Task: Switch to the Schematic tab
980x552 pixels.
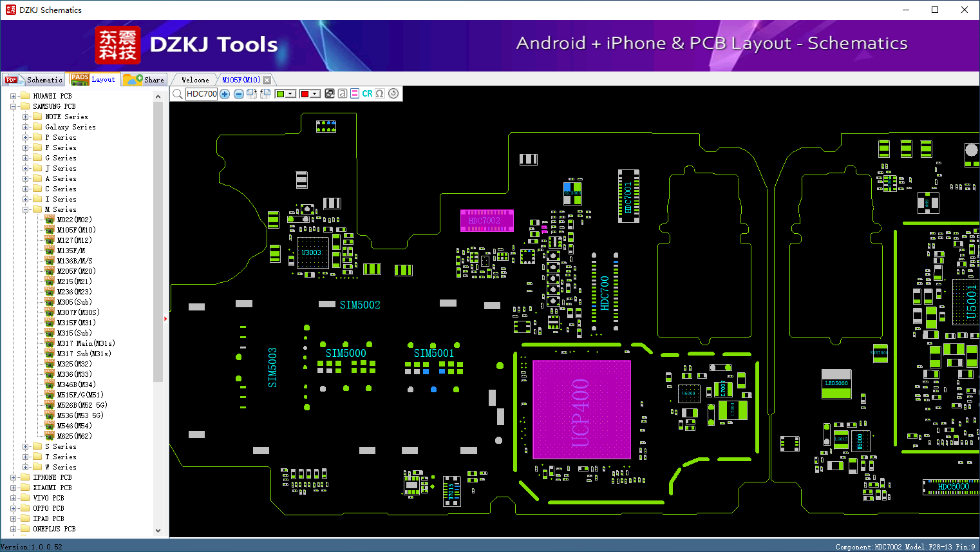Action: pos(33,80)
